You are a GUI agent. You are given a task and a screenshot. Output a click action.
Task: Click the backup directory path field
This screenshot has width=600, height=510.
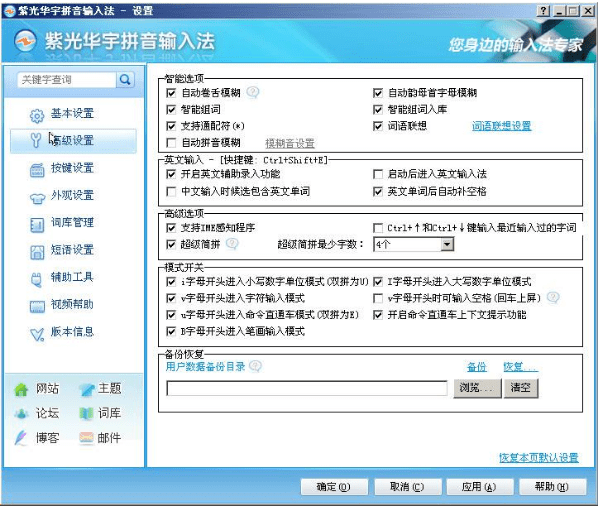click(x=307, y=388)
